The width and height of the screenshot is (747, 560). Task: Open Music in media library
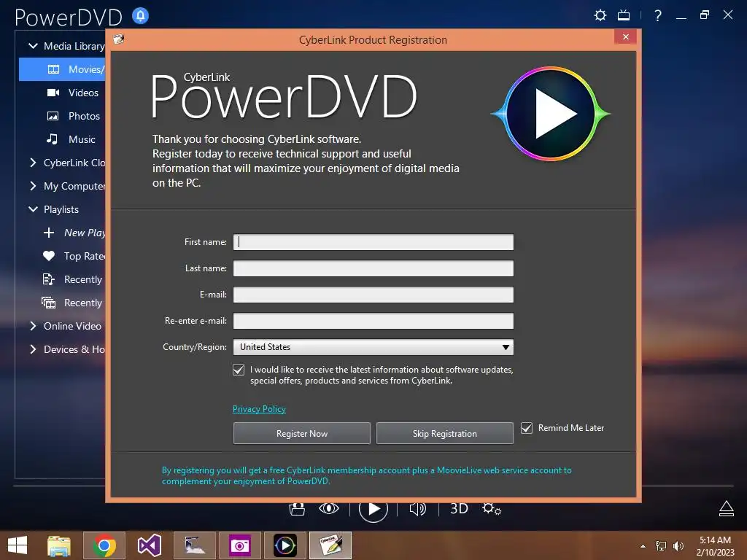(82, 139)
